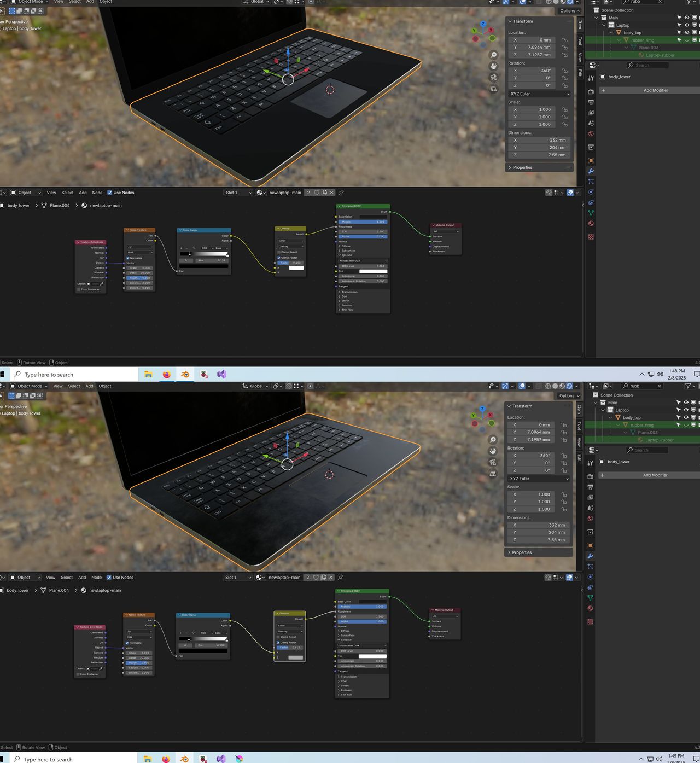
Task: Unlink newlaptop-main material in upper node editor
Action: coord(331,193)
